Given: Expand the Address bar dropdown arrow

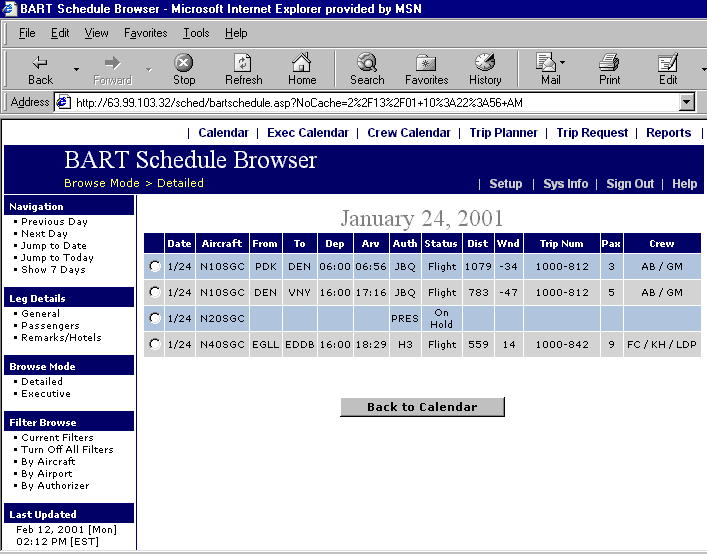Looking at the screenshot, I should 686,102.
